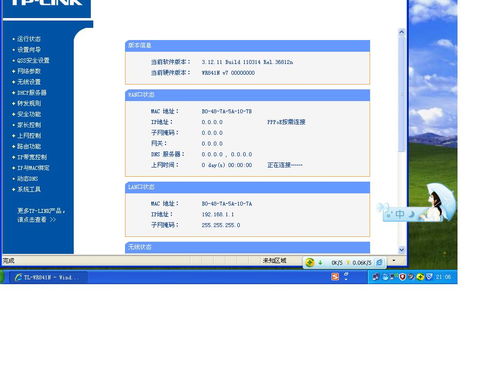500x375 pixels.
Task: Click the gray tray icon next to red shield
Action: pyautogui.click(x=411, y=277)
